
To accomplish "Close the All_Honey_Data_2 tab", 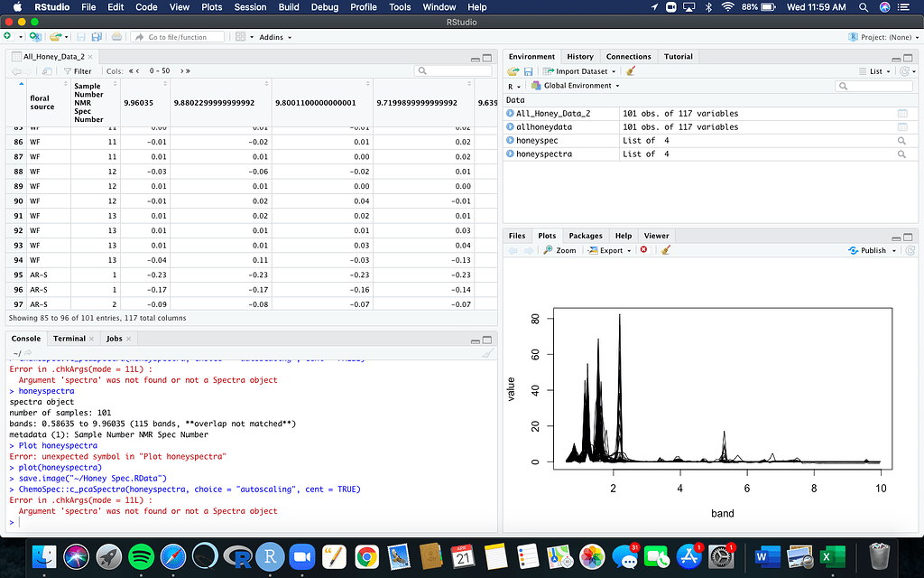I will tap(90, 57).
